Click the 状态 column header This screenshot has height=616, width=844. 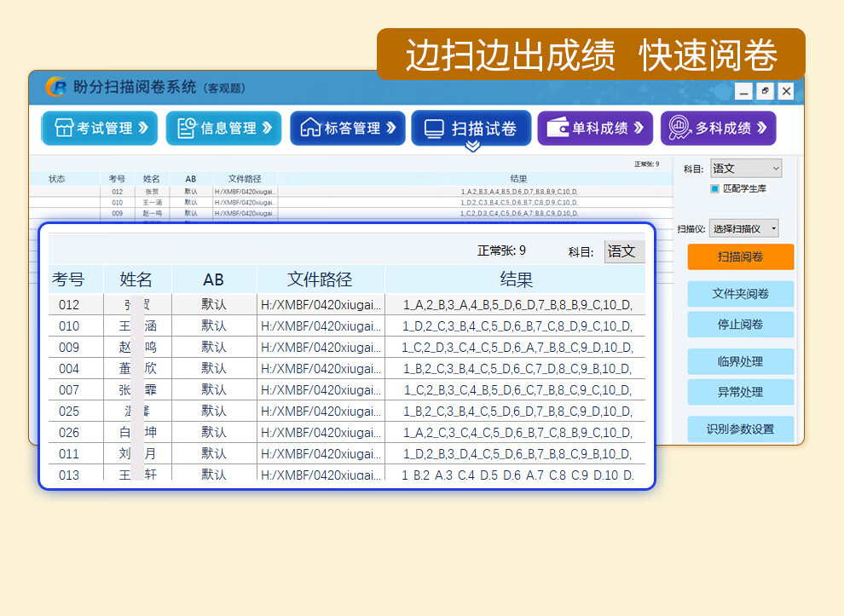click(57, 179)
